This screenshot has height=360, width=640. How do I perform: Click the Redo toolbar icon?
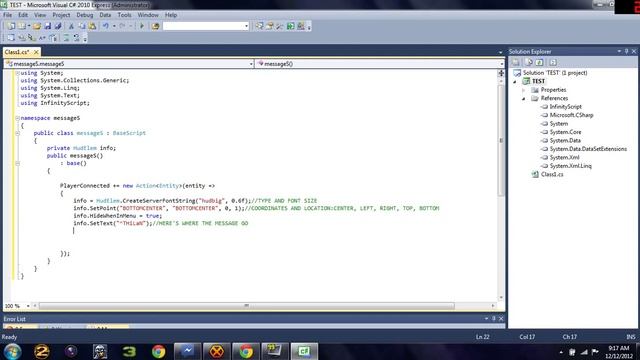click(122, 26)
